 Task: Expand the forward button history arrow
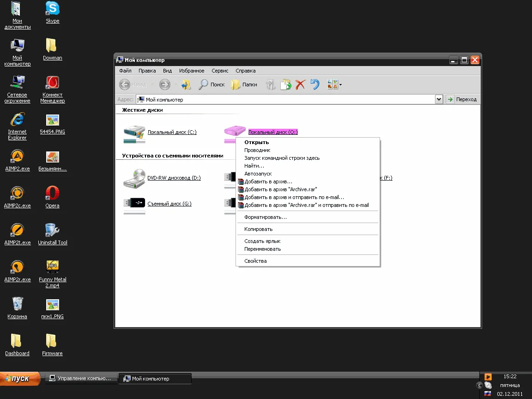(175, 85)
